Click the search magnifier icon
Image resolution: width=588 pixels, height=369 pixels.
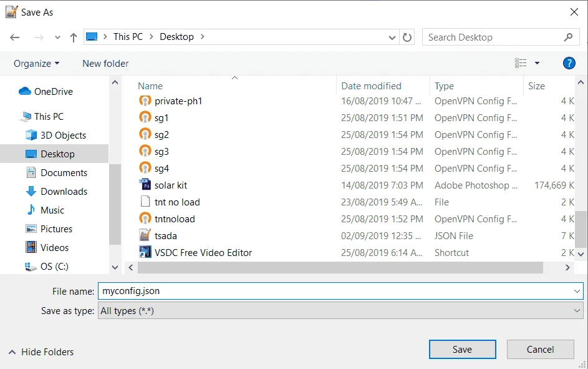(x=568, y=37)
